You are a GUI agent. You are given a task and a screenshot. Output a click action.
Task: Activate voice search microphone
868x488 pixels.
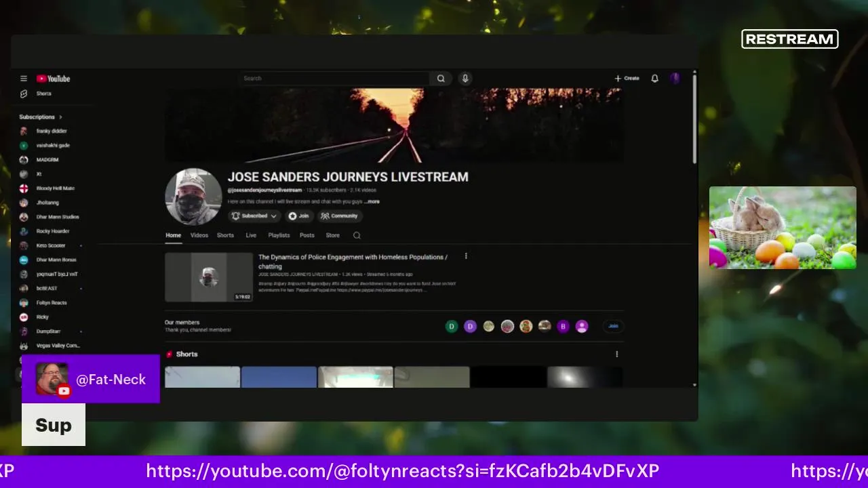coord(465,79)
